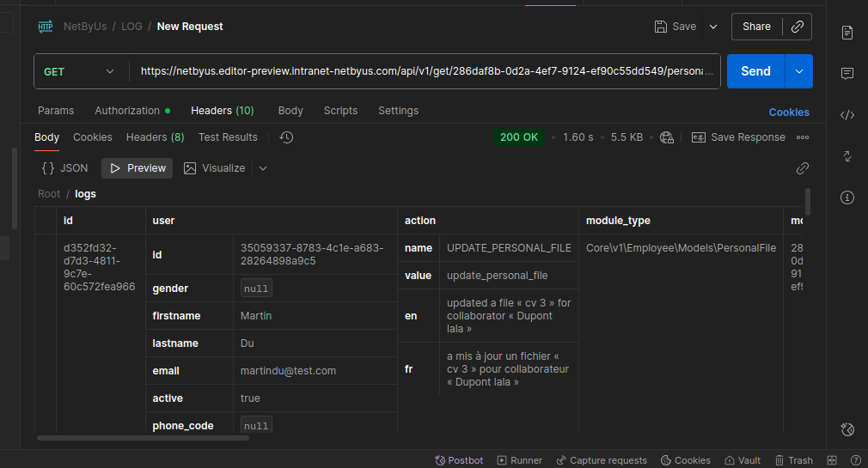Open the response history clock icon
The width and height of the screenshot is (868, 468).
click(286, 137)
